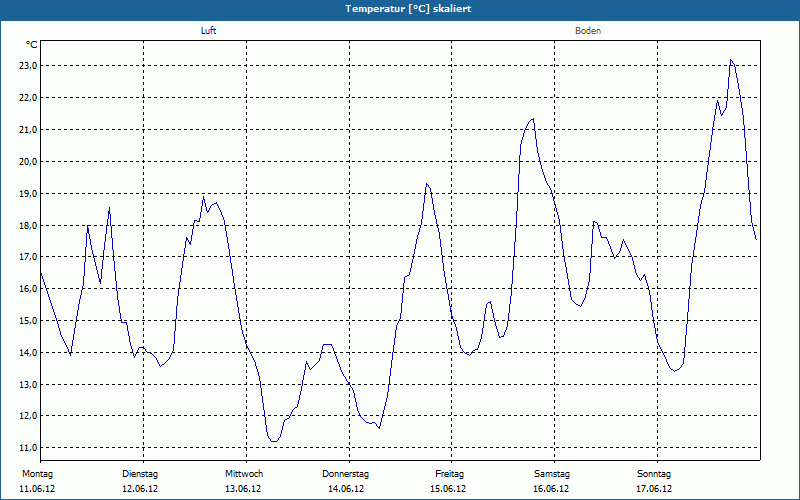This screenshot has width=800, height=500.
Task: Click the Wednesday temperature minimum near 11 degrees
Action: (274, 441)
